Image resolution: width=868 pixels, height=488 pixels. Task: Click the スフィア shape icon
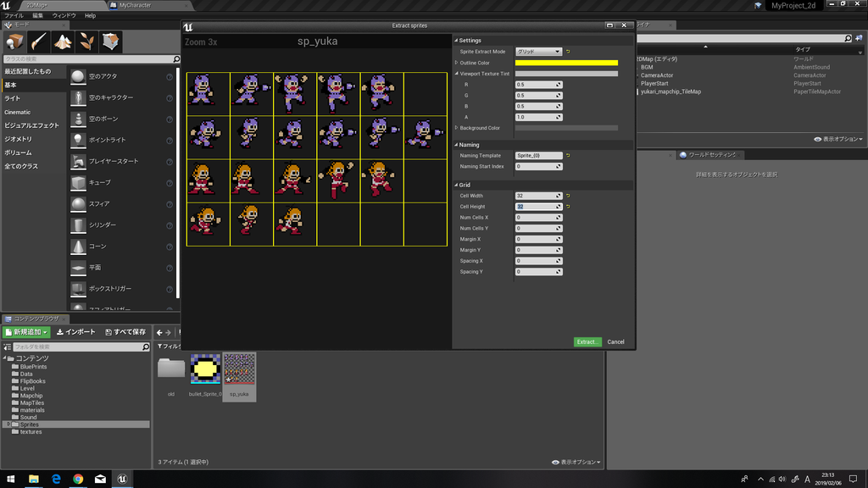coord(78,203)
